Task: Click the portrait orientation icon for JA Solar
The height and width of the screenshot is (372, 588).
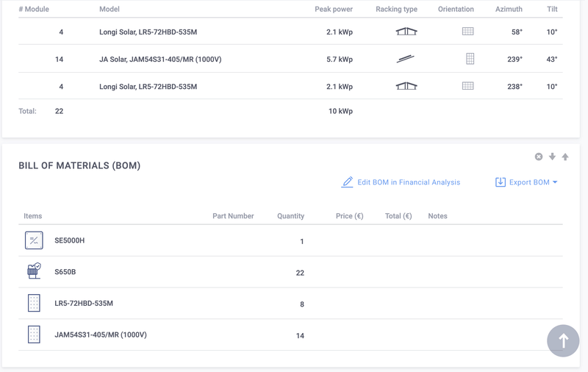Action: 470,59
